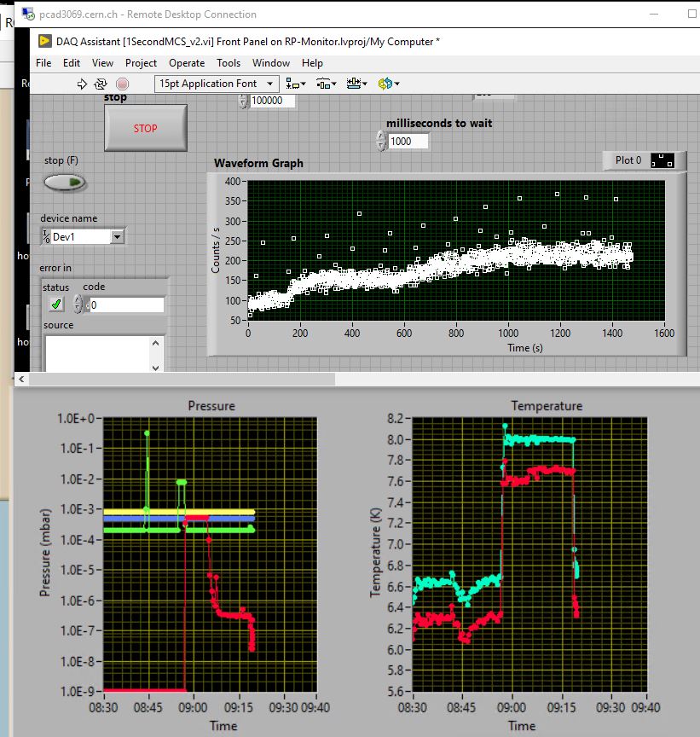700x737 pixels.
Task: Open the Resize Objects tool
Action: [x=356, y=84]
